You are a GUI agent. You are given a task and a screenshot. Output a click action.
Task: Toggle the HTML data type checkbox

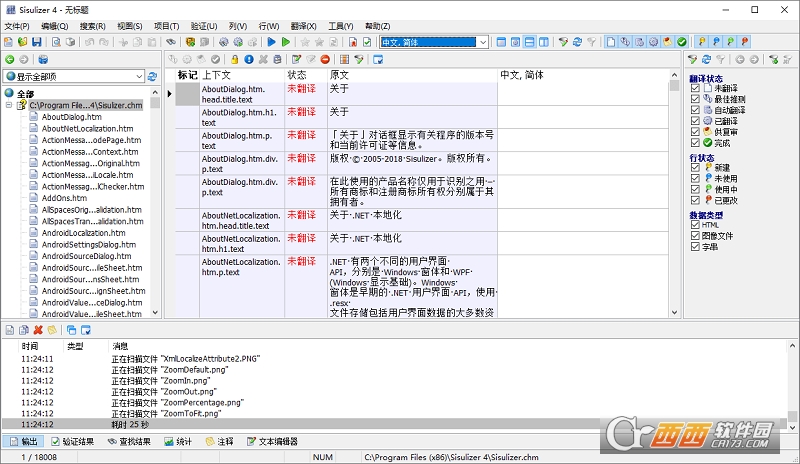(695, 225)
